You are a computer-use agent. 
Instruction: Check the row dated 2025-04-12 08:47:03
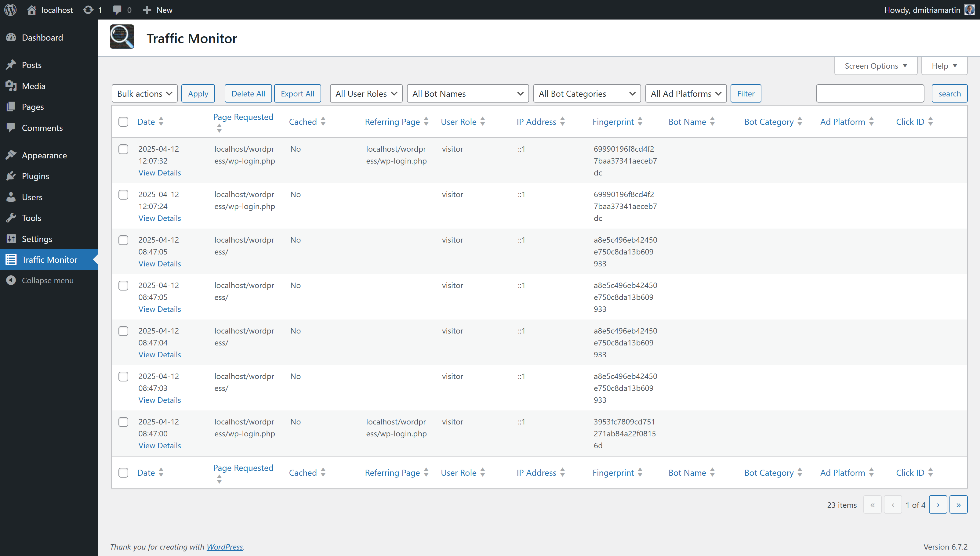tap(123, 376)
